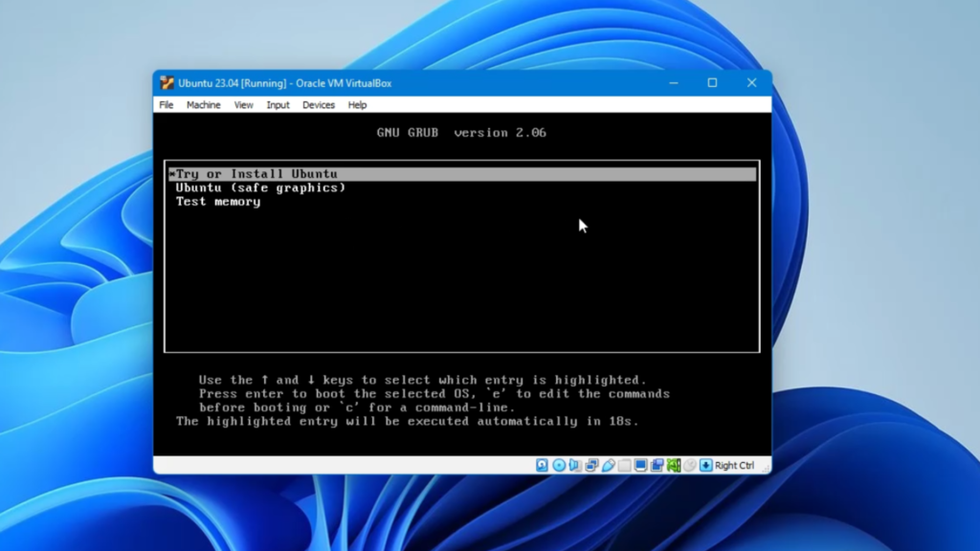This screenshot has height=551, width=980.
Task: Open the Devices menu
Action: pyautogui.click(x=318, y=105)
